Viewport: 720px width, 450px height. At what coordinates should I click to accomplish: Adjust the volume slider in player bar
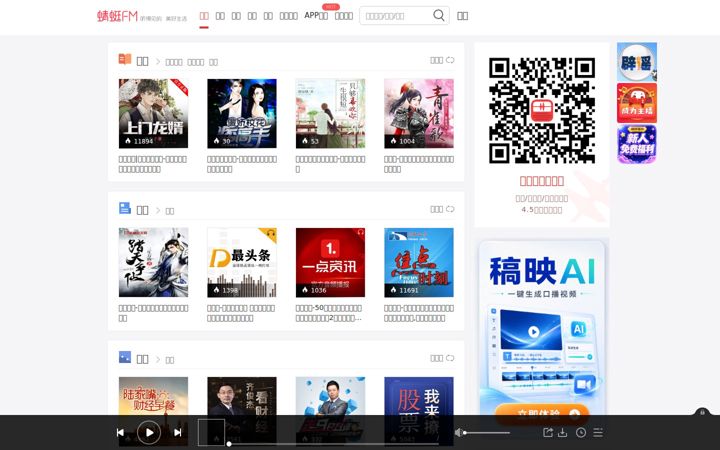click(487, 433)
